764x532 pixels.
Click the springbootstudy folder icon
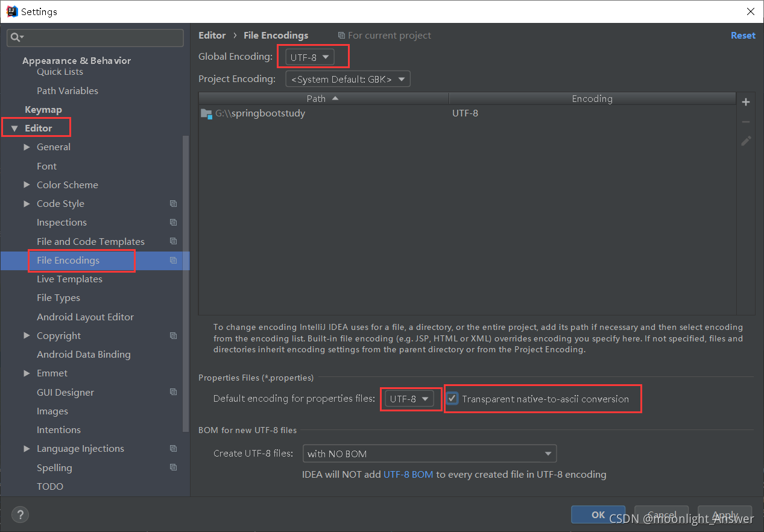click(207, 113)
